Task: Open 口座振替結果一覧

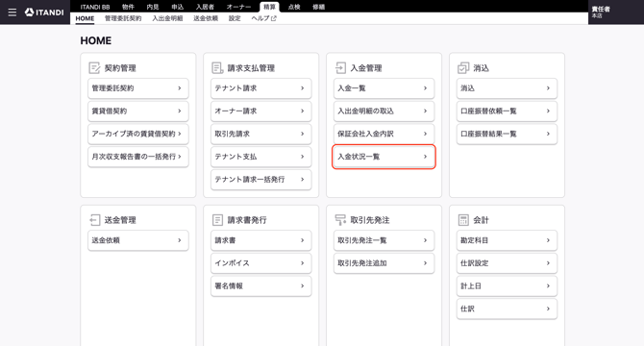Action: pyautogui.click(x=507, y=134)
